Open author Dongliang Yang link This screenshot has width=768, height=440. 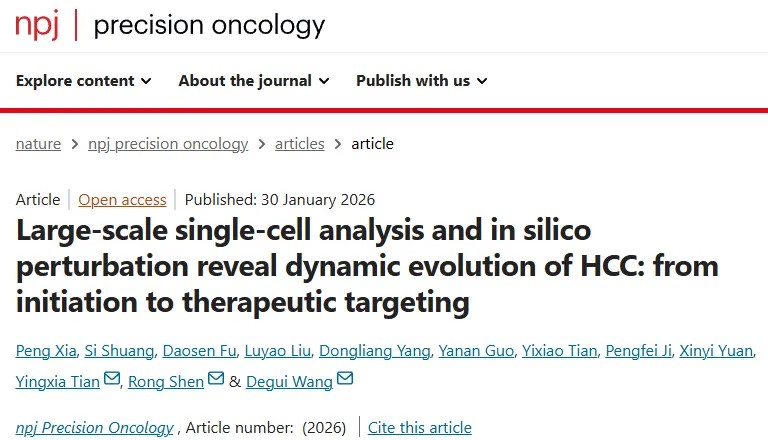pyautogui.click(x=375, y=350)
